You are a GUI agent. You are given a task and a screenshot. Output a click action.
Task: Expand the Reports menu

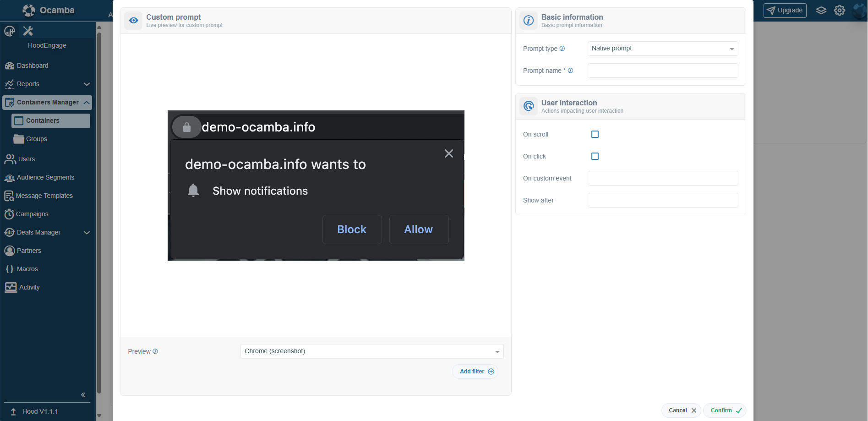click(47, 84)
